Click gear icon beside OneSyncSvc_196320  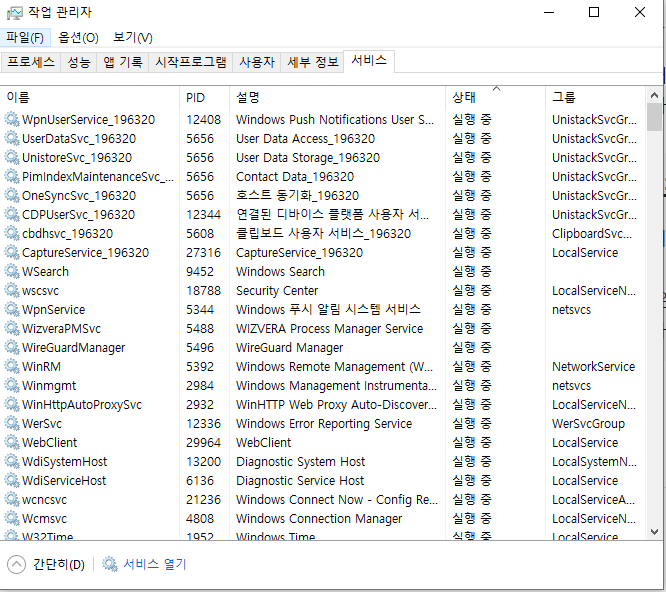(x=12, y=195)
